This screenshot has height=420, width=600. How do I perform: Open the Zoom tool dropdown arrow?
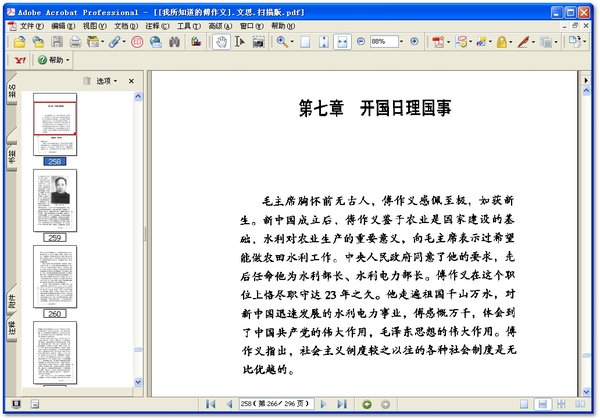point(292,42)
